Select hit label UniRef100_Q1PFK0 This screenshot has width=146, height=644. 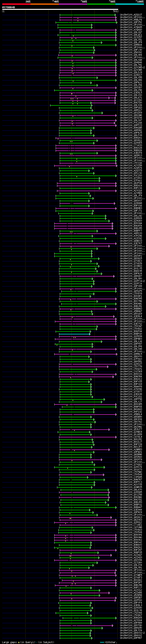[131, 600]
